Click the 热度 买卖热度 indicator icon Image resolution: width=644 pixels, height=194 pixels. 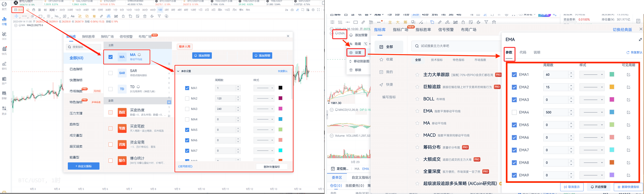point(122,112)
